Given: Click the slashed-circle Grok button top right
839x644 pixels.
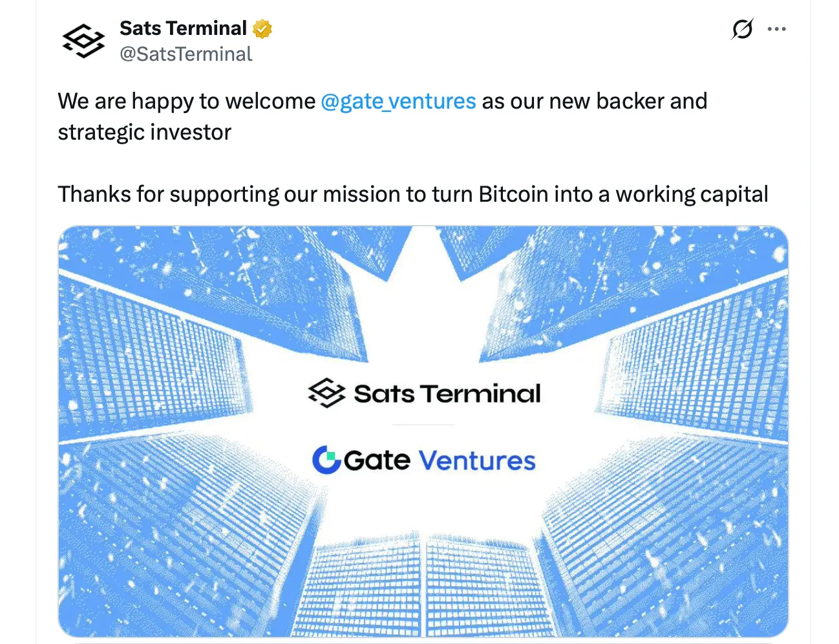Looking at the screenshot, I should pos(741,28).
